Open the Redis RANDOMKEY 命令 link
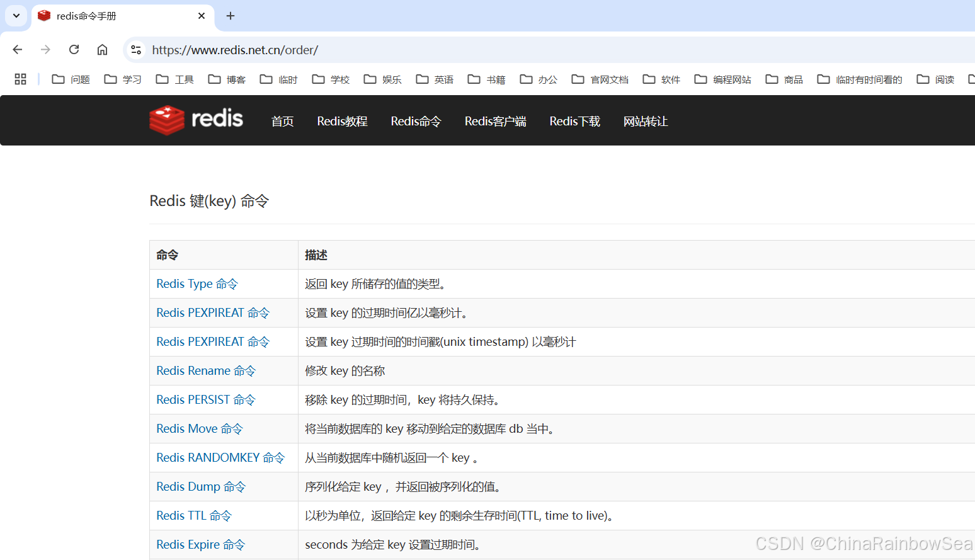Viewport: 975px width, 560px height. [x=220, y=458]
